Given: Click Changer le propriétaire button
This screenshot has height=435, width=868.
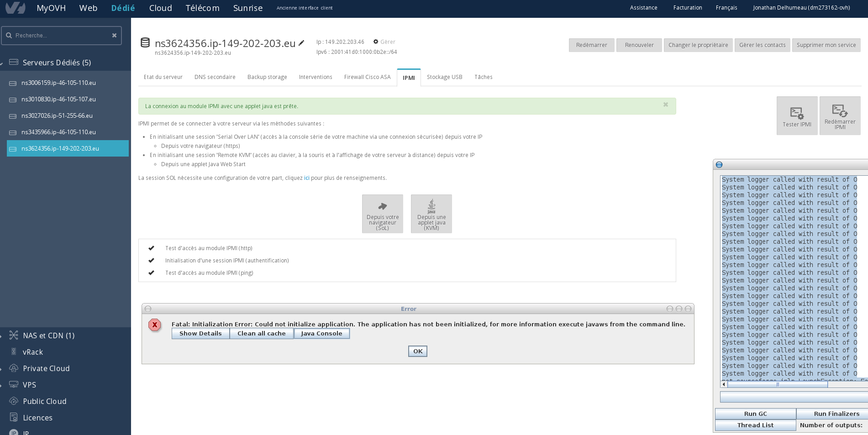Looking at the screenshot, I should (698, 45).
